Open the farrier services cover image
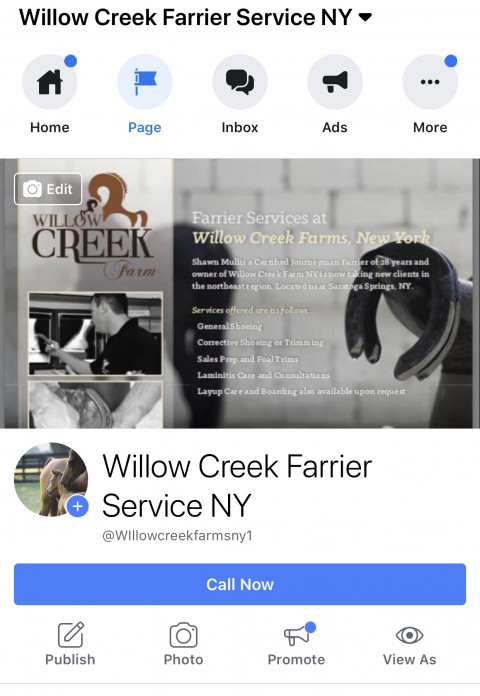Viewport: 480px width, 696px height. pos(240,293)
